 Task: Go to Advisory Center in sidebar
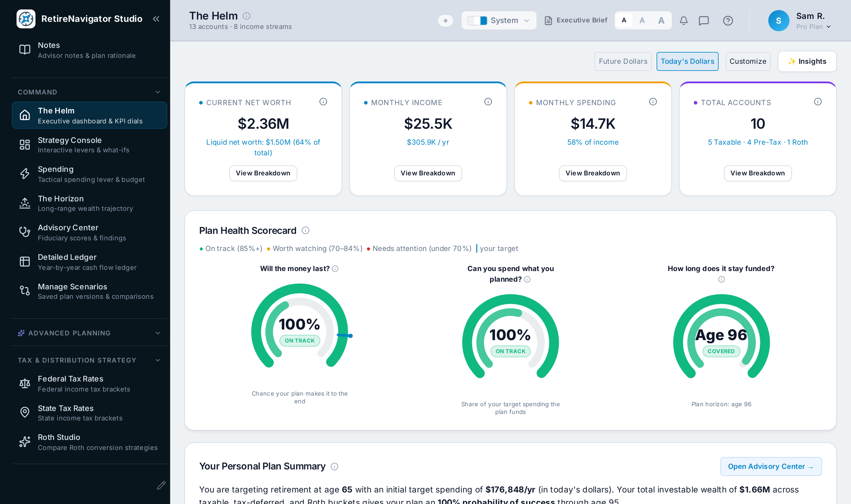pyautogui.click(x=89, y=233)
